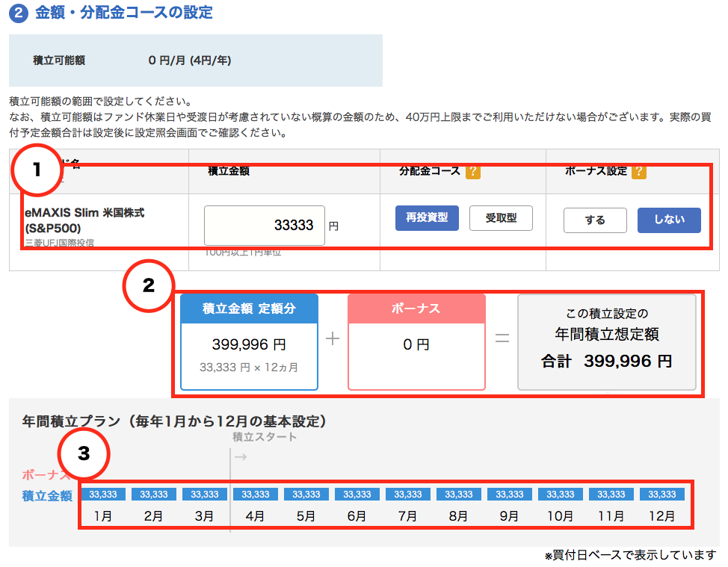Click the red circled number 3 marker
This screenshot has width=728, height=567.
pos(84,453)
